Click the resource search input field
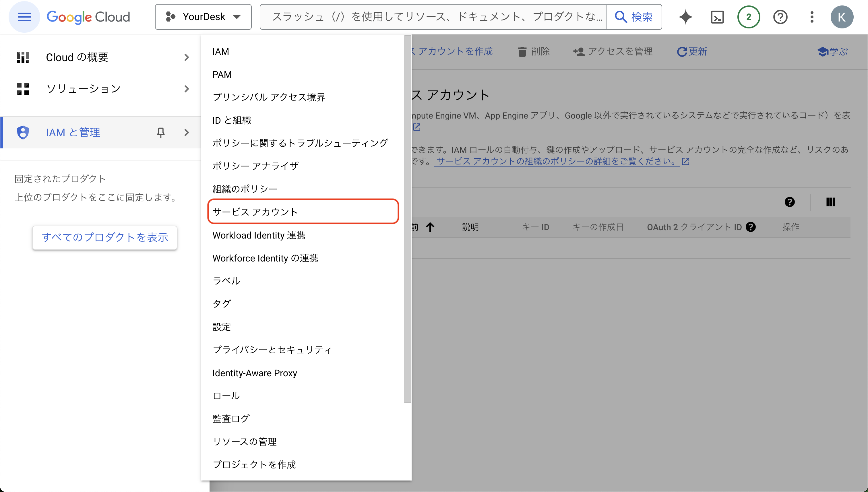This screenshot has width=868, height=492. pyautogui.click(x=433, y=17)
